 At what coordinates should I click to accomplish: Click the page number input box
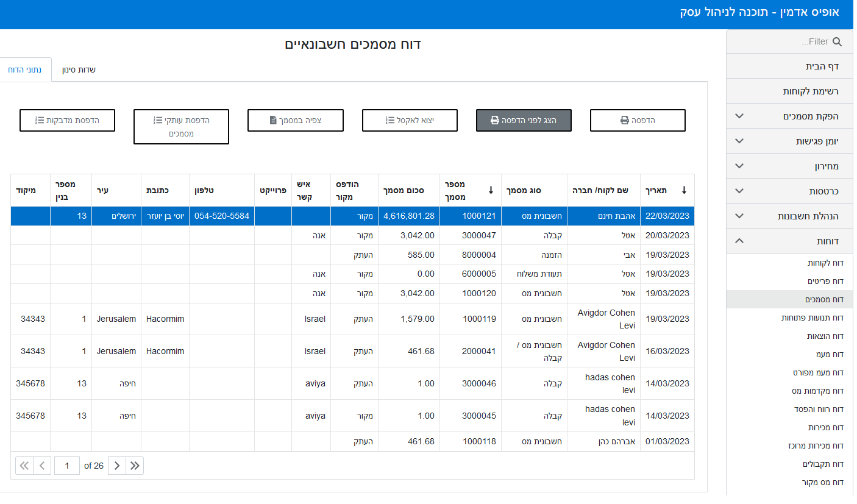pyautogui.click(x=66, y=466)
